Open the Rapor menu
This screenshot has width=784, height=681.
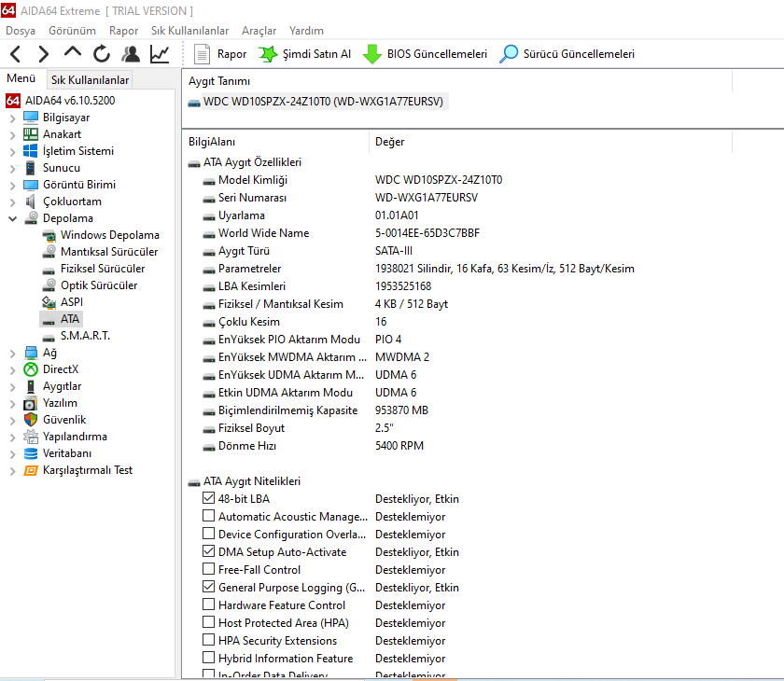coord(123,31)
